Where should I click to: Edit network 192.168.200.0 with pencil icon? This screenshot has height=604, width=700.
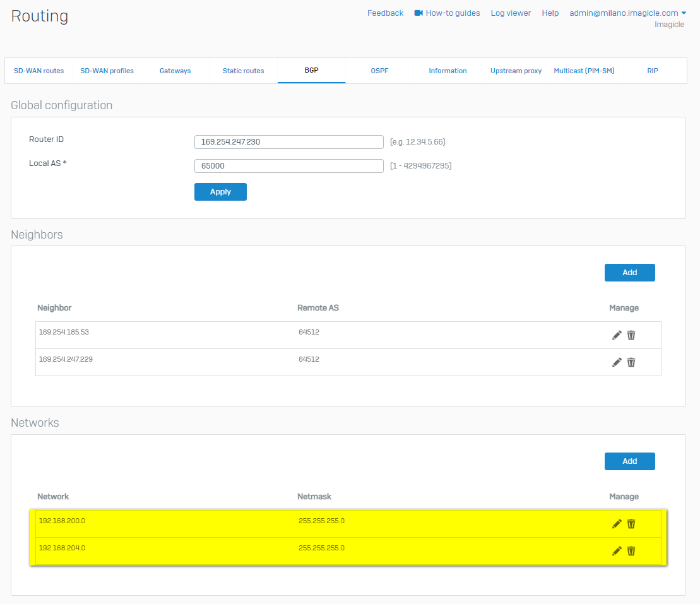pyautogui.click(x=617, y=524)
